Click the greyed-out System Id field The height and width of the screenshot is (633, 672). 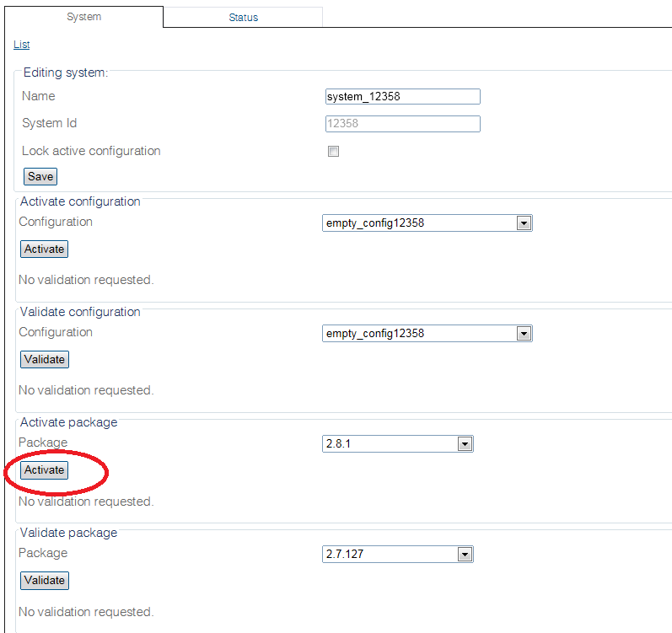[402, 124]
